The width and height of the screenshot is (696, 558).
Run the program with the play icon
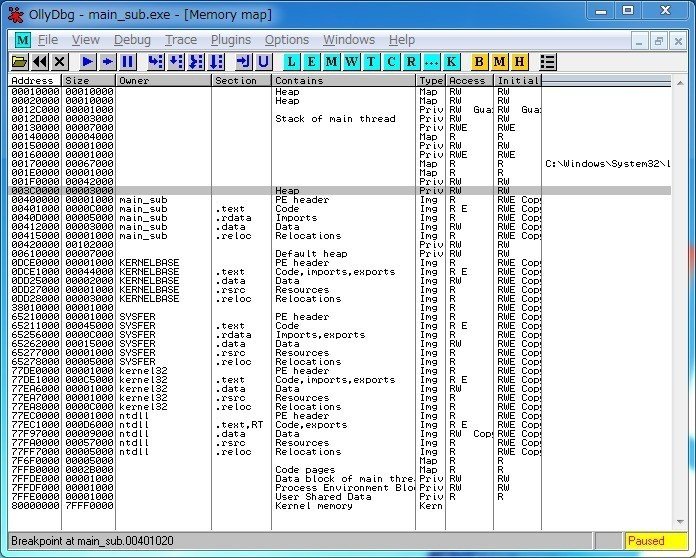[x=87, y=62]
